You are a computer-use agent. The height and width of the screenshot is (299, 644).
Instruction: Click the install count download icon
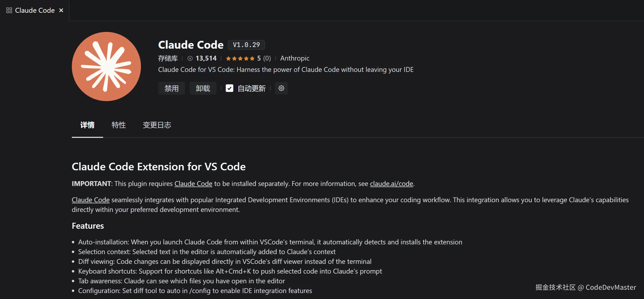point(190,58)
